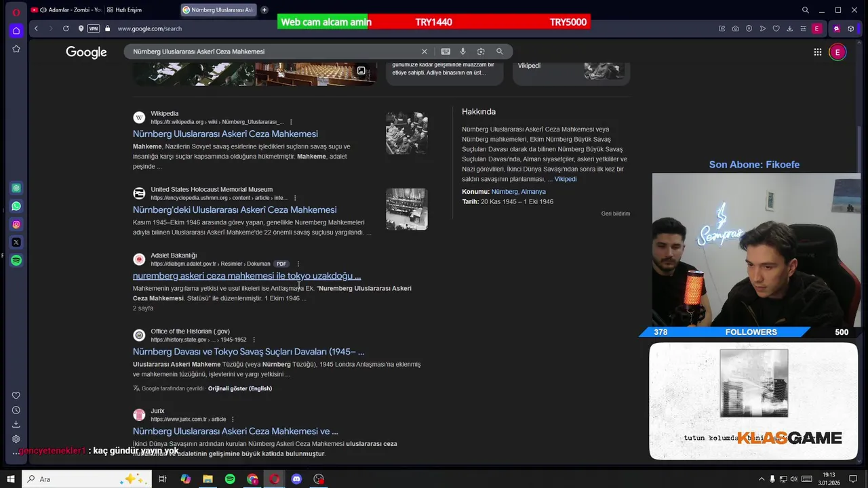Open more options for the Adalet Bakanlığı result
Image resolution: width=868 pixels, height=488 pixels.
point(298,264)
